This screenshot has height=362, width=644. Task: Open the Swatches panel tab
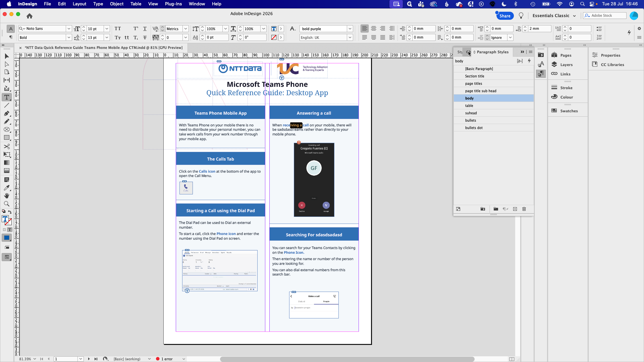(569, 111)
